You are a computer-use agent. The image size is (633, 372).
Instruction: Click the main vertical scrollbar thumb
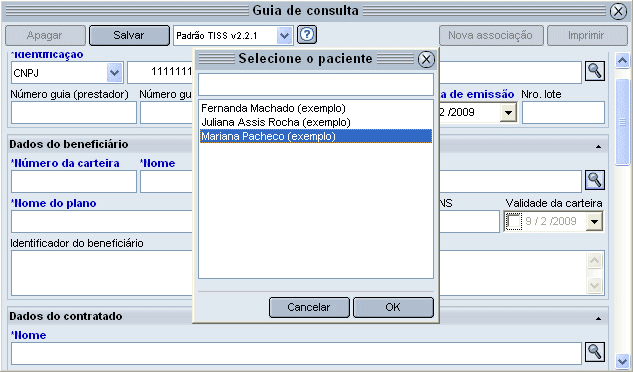click(x=622, y=122)
